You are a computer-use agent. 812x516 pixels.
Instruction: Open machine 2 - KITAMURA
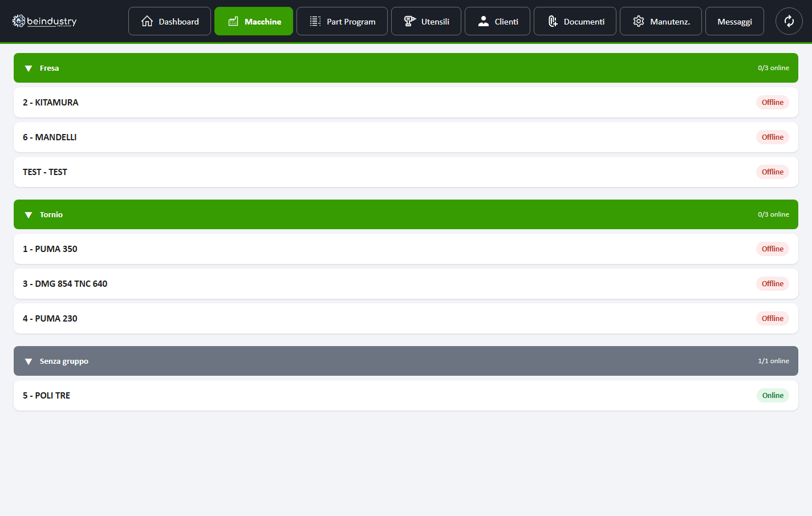[406, 103]
